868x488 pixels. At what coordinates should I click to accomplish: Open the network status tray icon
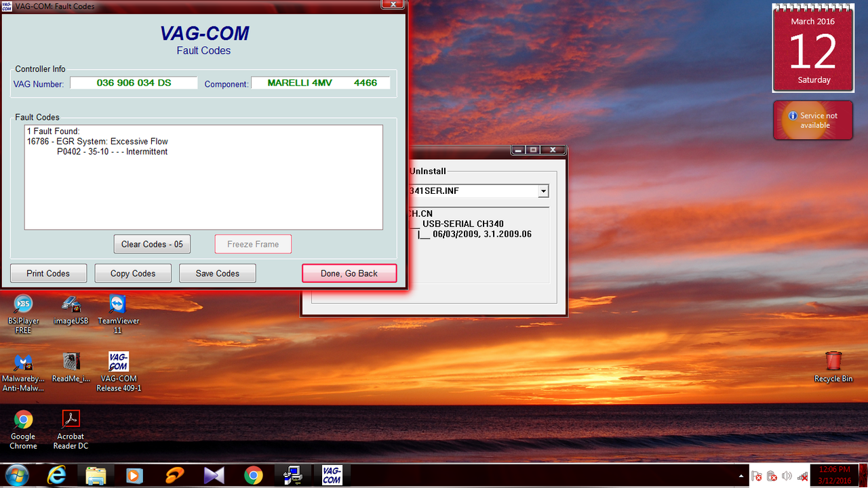tap(802, 476)
